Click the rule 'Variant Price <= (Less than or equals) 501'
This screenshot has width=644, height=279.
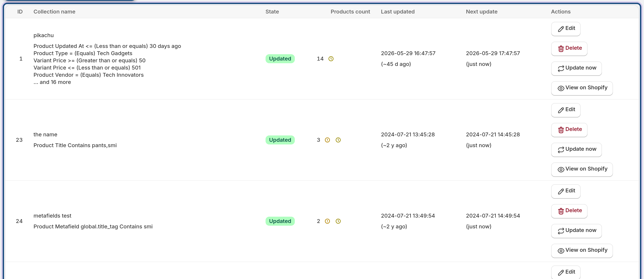click(x=87, y=68)
